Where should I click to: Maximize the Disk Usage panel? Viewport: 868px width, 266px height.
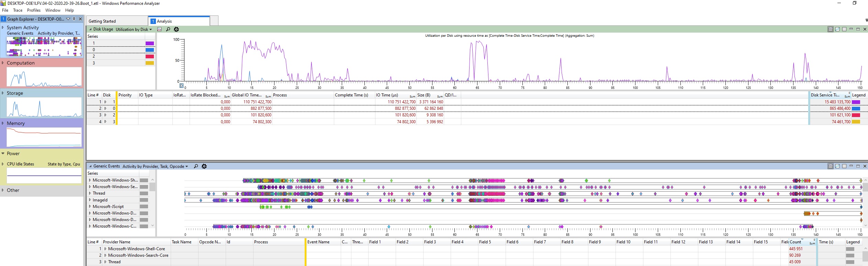[x=858, y=29]
